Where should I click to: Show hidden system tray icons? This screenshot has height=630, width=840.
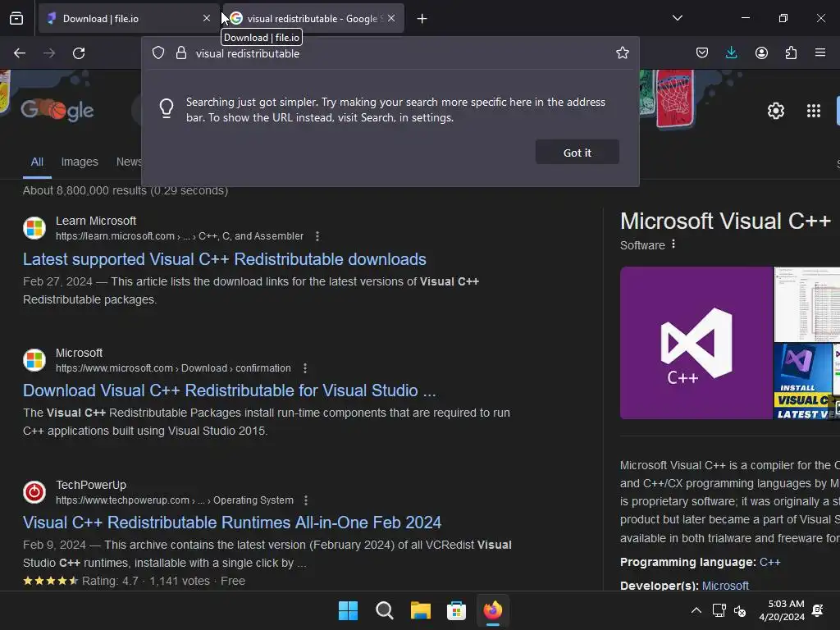click(696, 610)
